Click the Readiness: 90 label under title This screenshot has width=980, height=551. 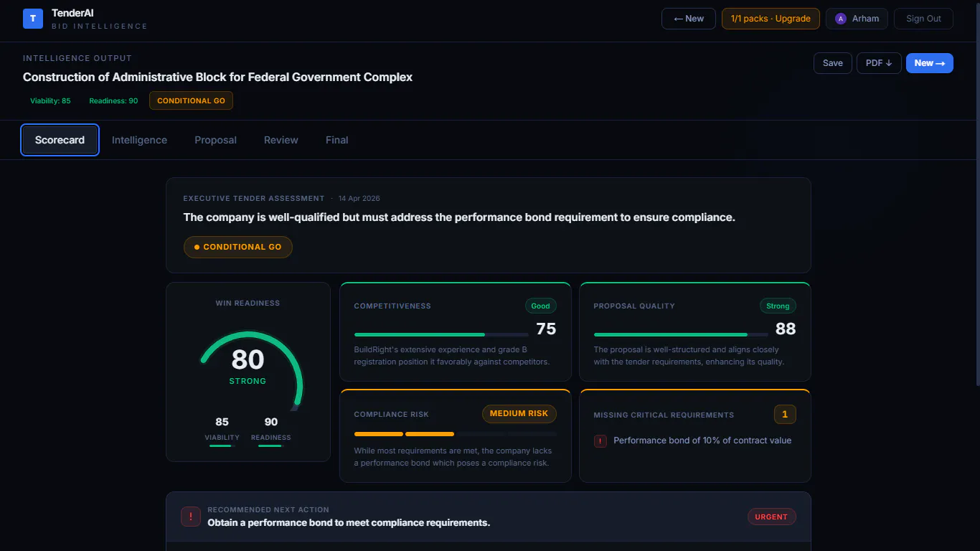tap(113, 100)
